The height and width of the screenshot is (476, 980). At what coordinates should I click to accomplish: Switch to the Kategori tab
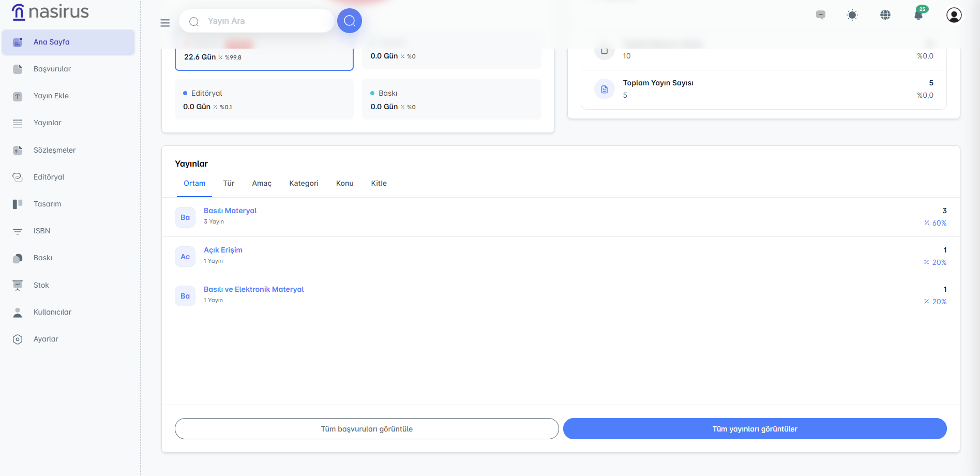(304, 184)
